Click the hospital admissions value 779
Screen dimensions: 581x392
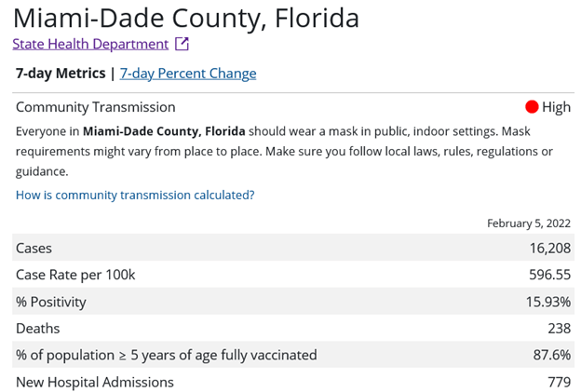tap(558, 382)
